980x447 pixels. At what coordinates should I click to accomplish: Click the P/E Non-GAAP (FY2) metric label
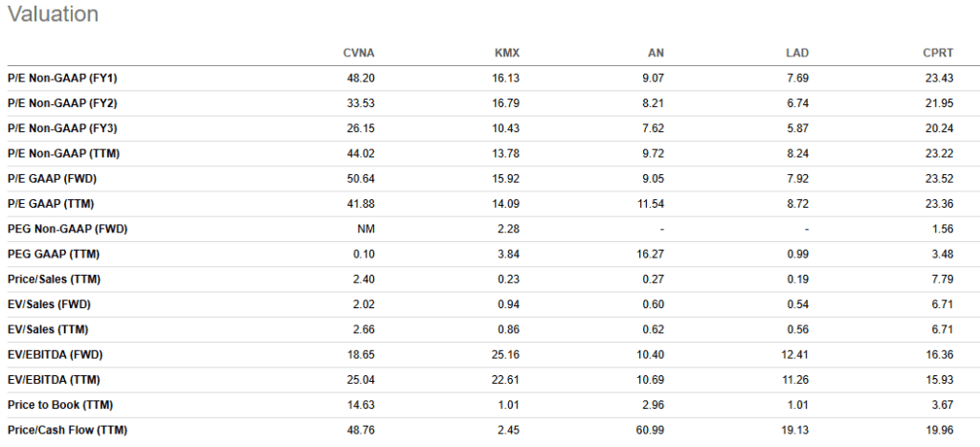tap(62, 103)
